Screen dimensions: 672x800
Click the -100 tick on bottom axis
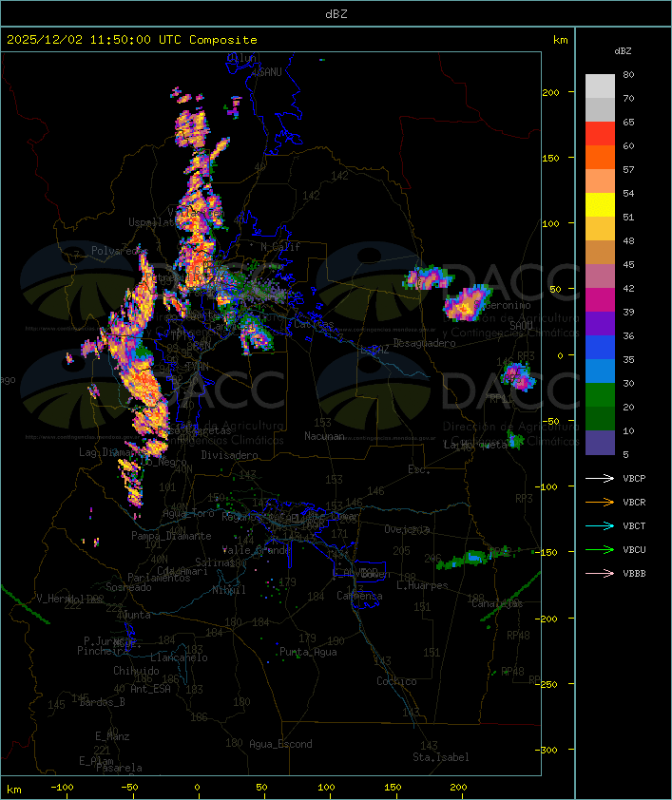62,788
